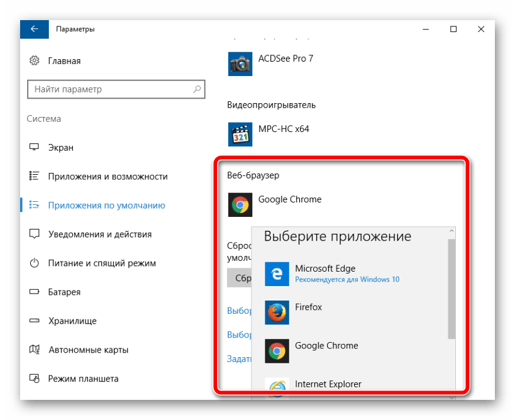Open Режим планшета settings
Viewport: 515px width, 420px height.
(x=83, y=379)
